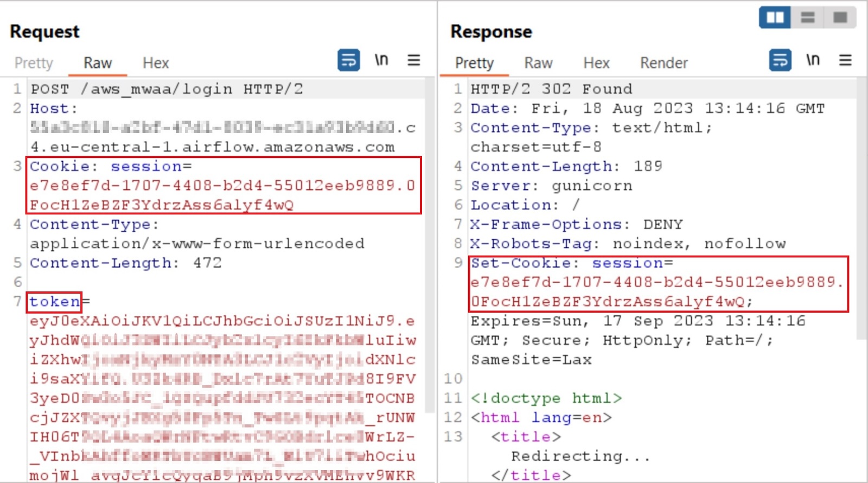The height and width of the screenshot is (483, 868).
Task: Switch Request view to Hex tab
Action: click(156, 63)
